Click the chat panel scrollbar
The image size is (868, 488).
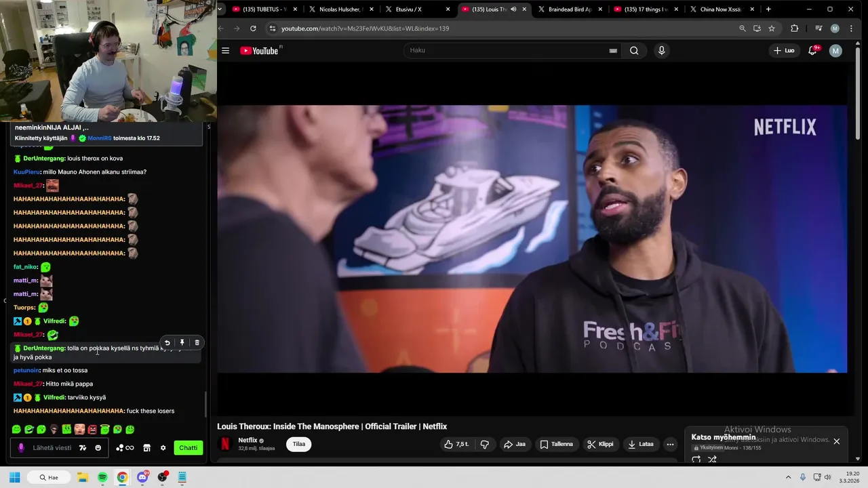click(x=205, y=403)
